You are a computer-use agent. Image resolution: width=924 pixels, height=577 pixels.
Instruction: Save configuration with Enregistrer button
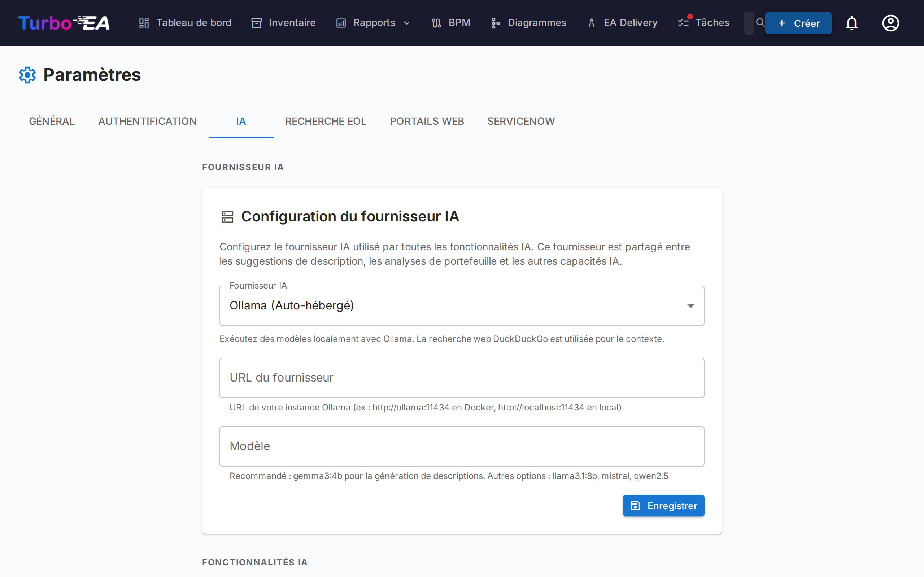pyautogui.click(x=663, y=506)
